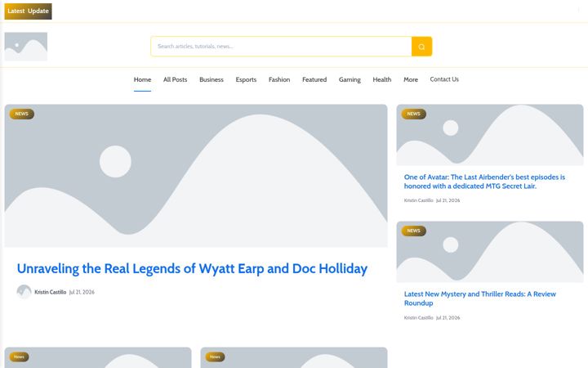Open Latest New Mystery and Thriller headline
The image size is (588, 368).
coord(480,298)
